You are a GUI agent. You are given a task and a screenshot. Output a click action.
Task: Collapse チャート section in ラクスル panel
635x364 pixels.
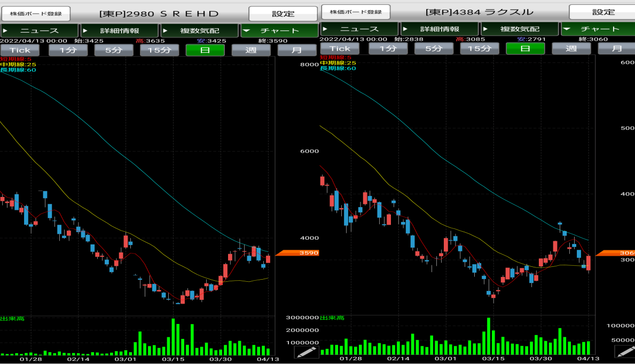598,29
